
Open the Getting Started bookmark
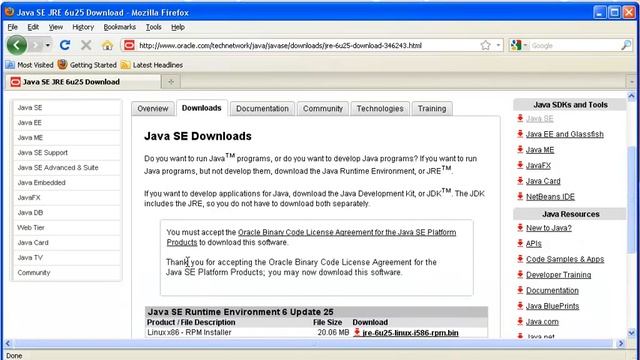87,65
